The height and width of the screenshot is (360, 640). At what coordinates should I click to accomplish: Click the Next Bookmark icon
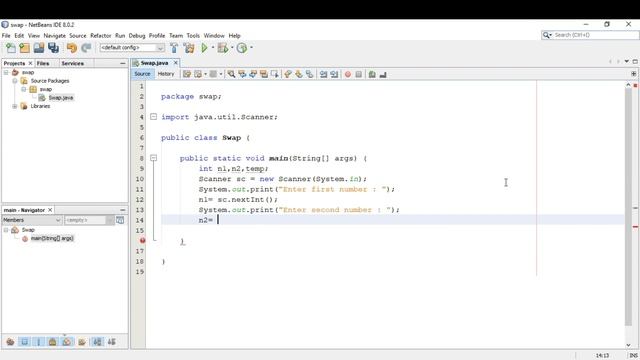pyautogui.click(x=299, y=74)
